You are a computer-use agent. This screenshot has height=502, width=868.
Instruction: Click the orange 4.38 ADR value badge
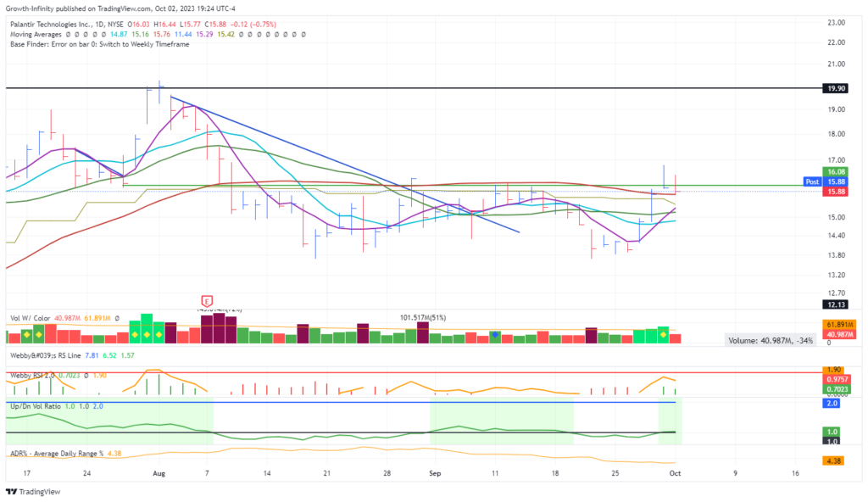click(834, 460)
